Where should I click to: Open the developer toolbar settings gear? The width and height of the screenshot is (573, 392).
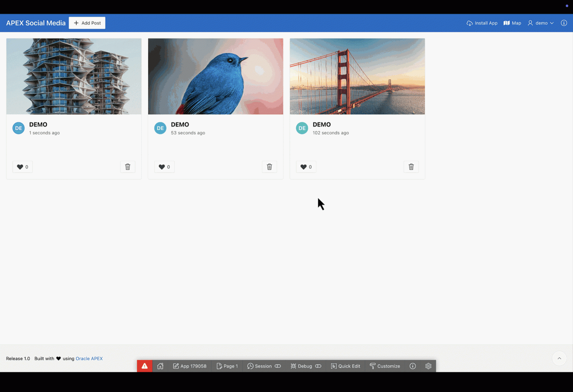click(x=428, y=366)
